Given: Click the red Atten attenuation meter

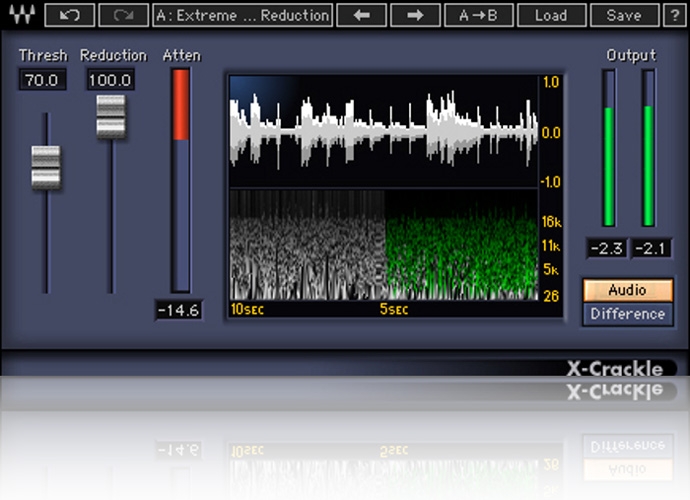Looking at the screenshot, I should [x=180, y=105].
